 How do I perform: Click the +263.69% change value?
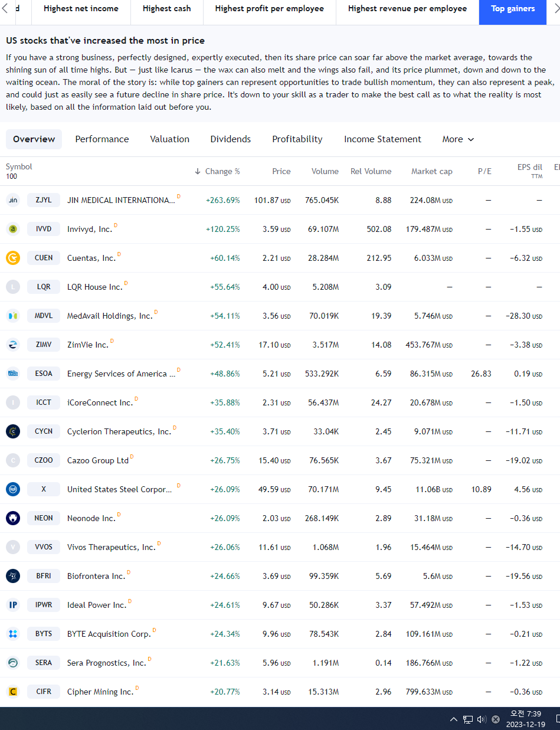click(223, 200)
